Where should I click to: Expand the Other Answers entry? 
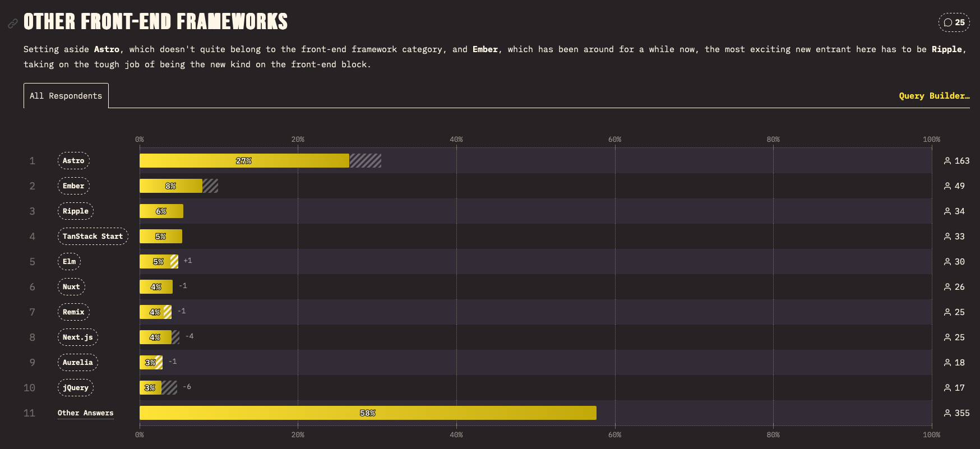click(85, 413)
